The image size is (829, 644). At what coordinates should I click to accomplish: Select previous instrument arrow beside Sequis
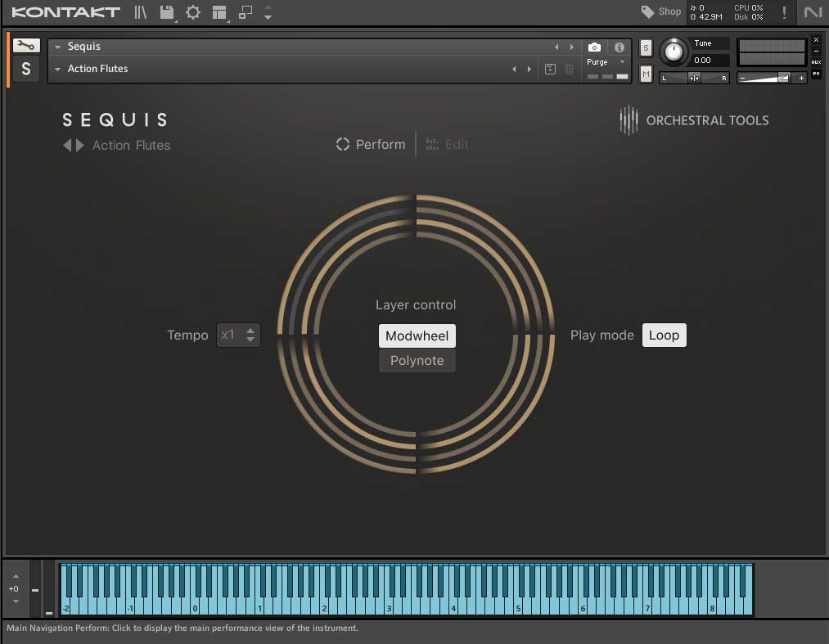click(556, 47)
